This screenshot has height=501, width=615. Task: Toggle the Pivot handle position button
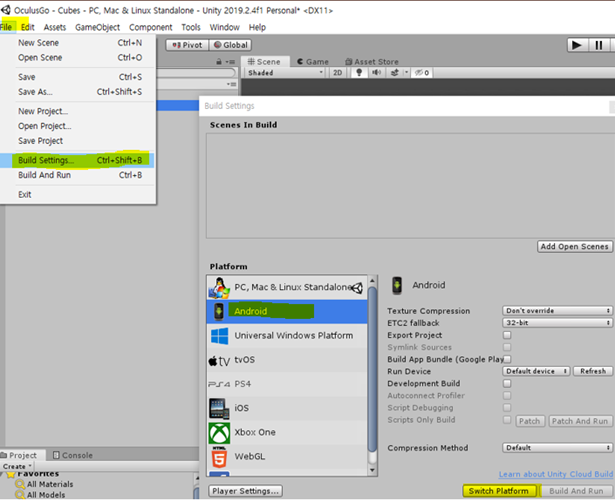pyautogui.click(x=187, y=45)
